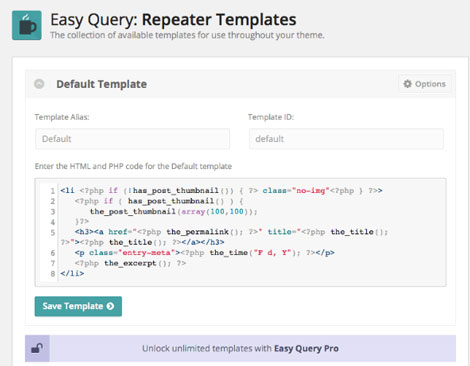Click the Template ID label

(271, 117)
